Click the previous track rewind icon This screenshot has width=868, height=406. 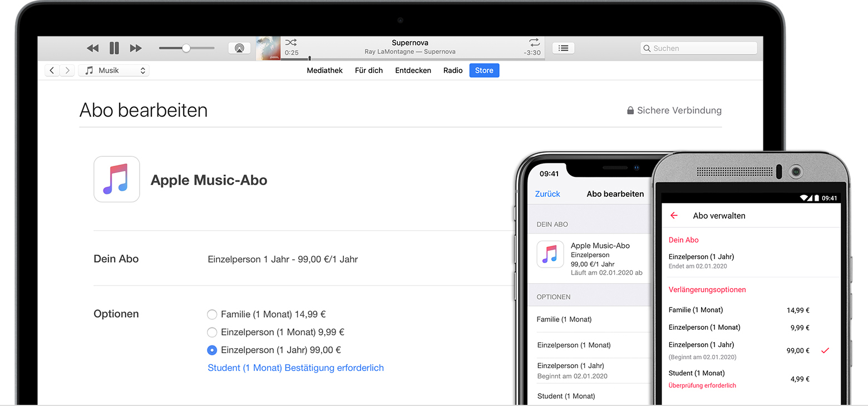click(x=93, y=48)
